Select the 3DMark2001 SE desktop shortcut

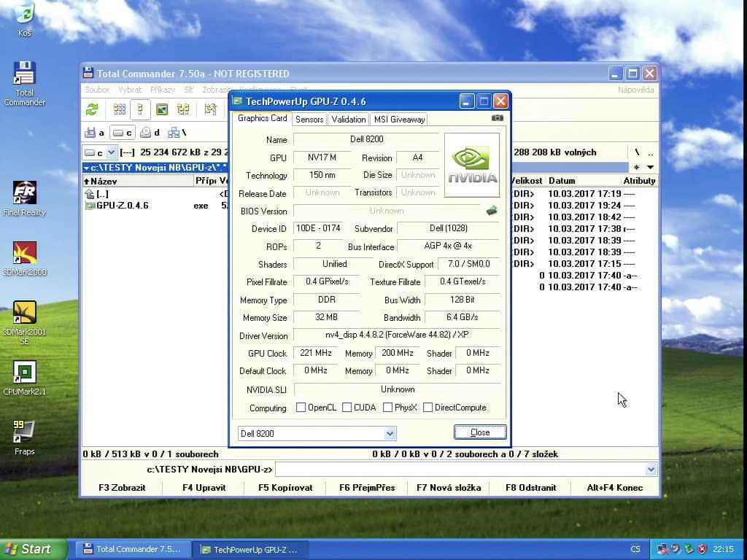(24, 323)
